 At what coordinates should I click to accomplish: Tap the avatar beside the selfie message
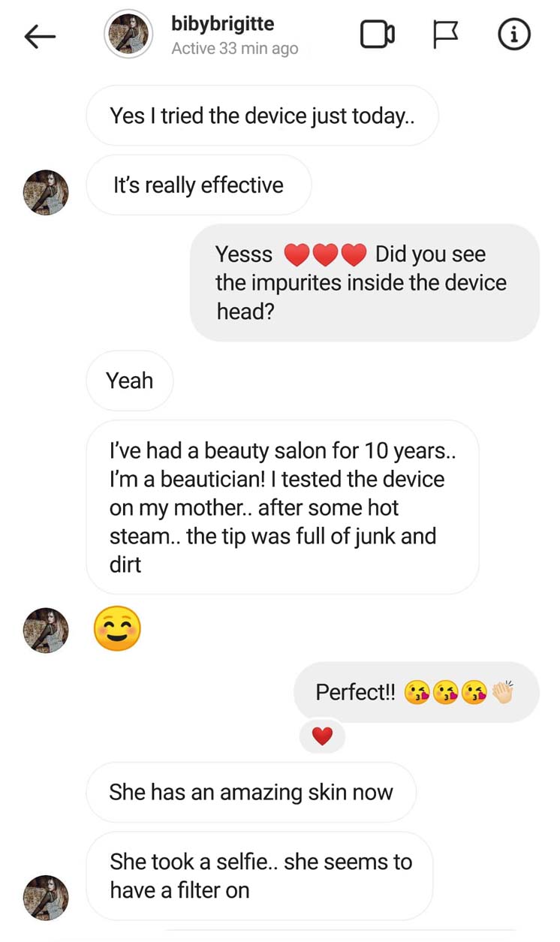pyautogui.click(x=46, y=898)
